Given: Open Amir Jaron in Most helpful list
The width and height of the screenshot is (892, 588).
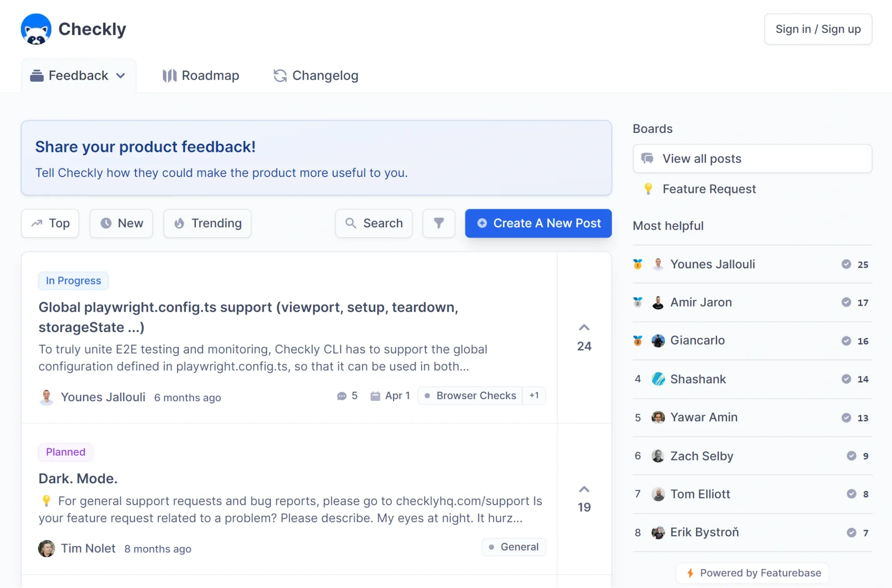Looking at the screenshot, I should (752, 303).
